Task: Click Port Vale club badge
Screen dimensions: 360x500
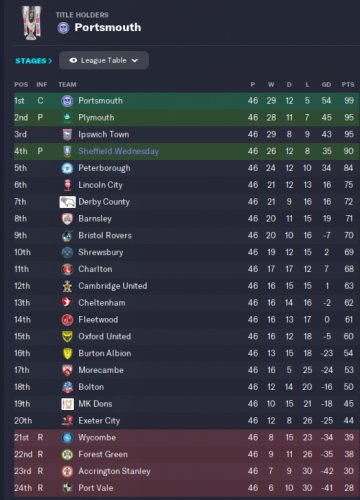Action: [x=67, y=488]
